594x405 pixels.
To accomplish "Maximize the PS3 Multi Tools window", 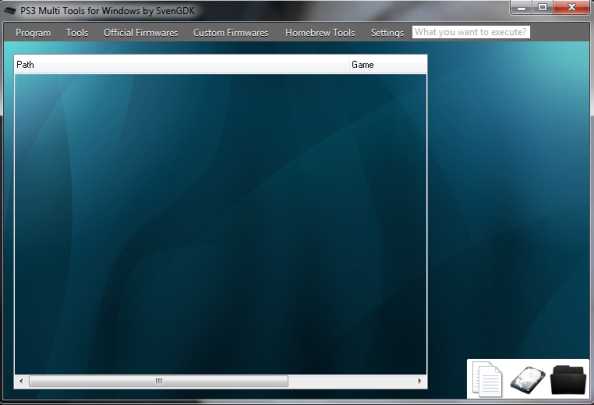I will point(543,8).
